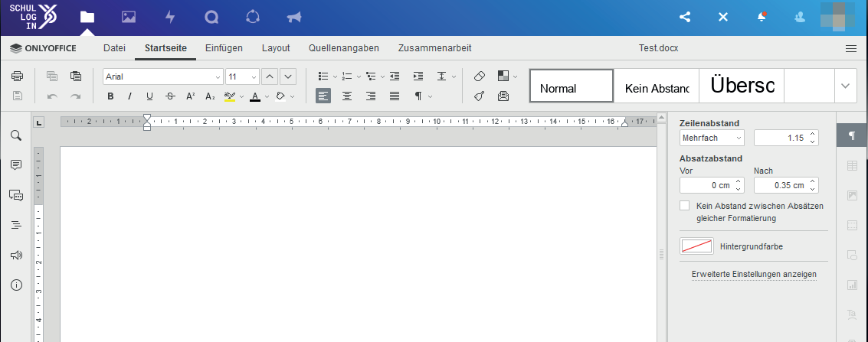The image size is (868, 342).
Task: Click the multilevel list icon
Action: [371, 77]
